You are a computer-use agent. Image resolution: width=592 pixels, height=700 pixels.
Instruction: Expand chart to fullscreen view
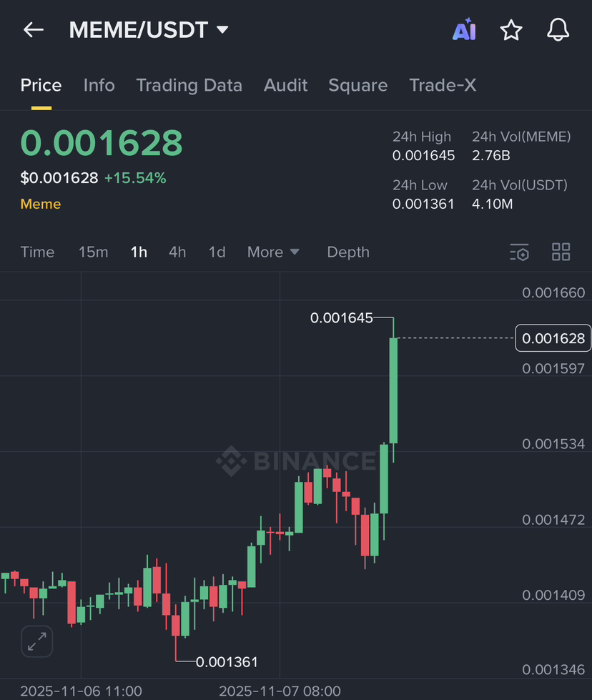pyautogui.click(x=36, y=641)
